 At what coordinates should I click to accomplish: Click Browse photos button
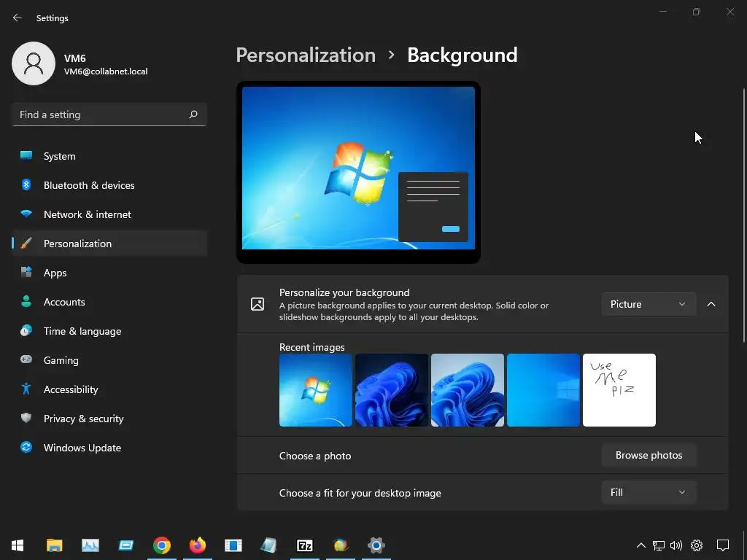click(x=649, y=455)
